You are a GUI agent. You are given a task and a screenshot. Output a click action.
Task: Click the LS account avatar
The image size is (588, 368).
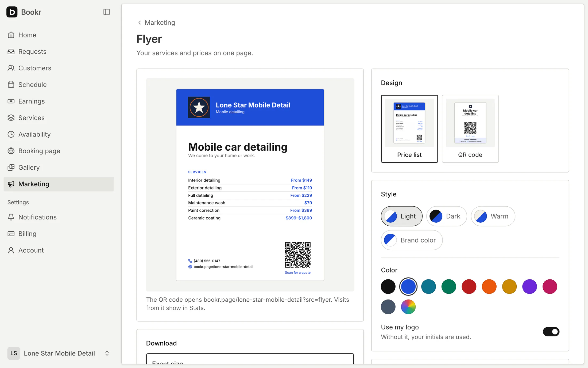click(x=14, y=353)
